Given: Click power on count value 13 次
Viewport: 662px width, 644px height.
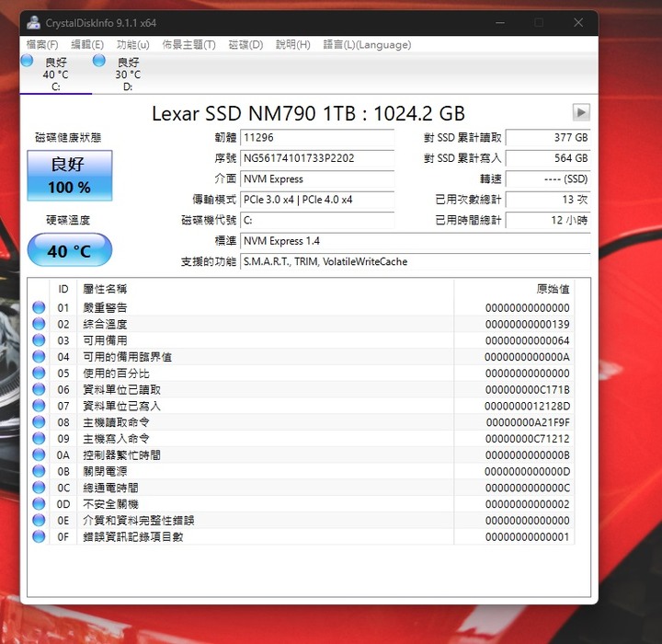Looking at the screenshot, I should click(548, 200).
